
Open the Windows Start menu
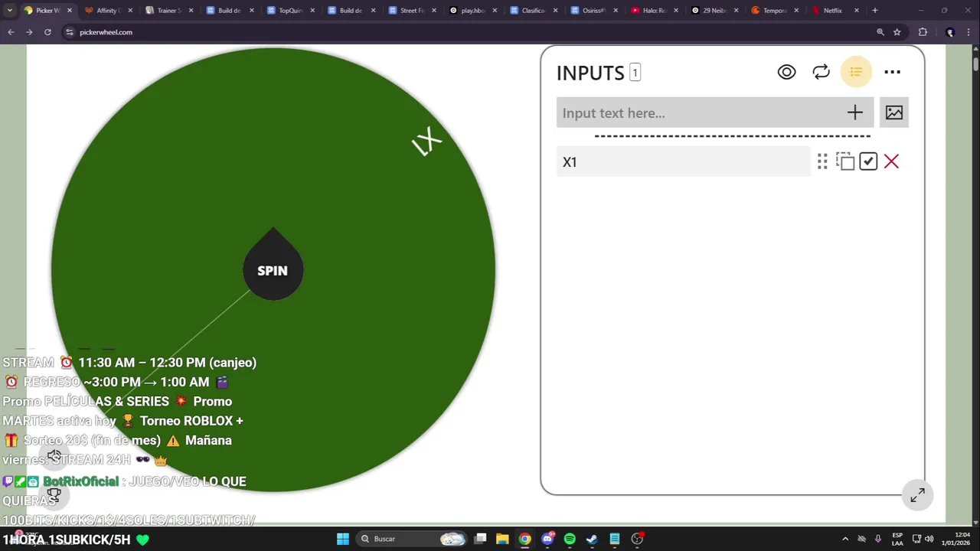tap(343, 539)
